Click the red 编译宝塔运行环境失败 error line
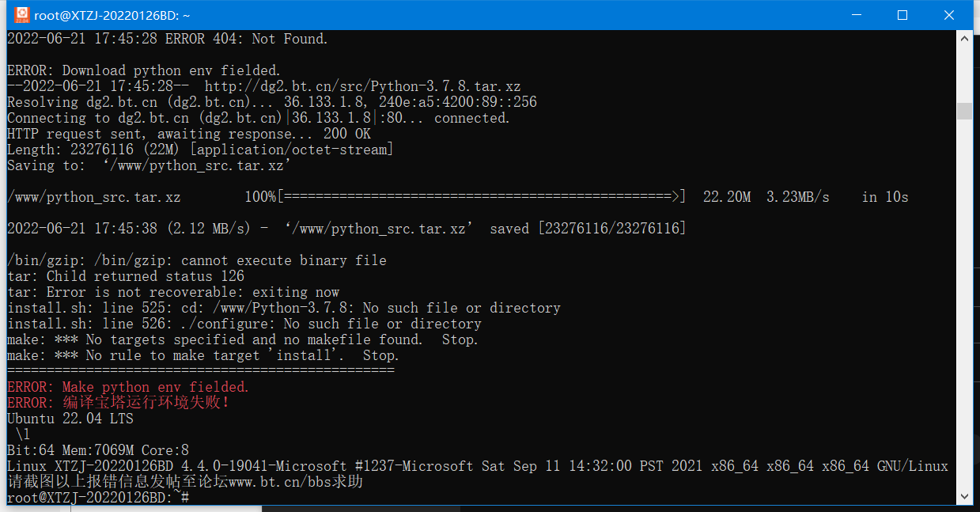This screenshot has width=980, height=512. [119, 402]
